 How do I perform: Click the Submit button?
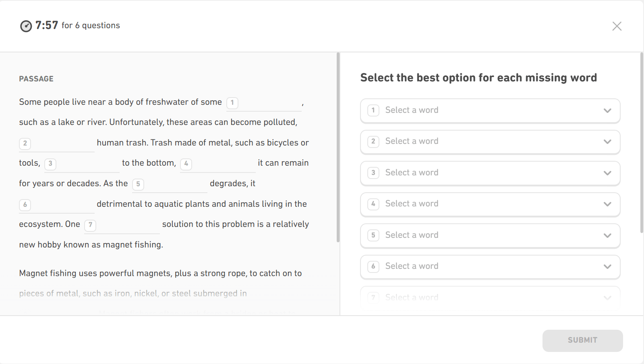click(582, 340)
